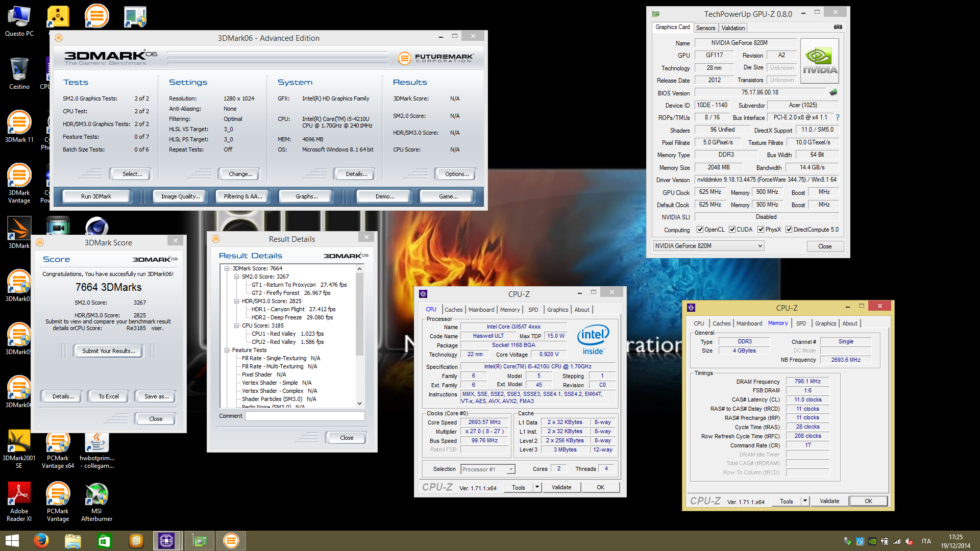Open Mainboard tab in CPU-Z CPU window
The image size is (980, 551).
[481, 310]
